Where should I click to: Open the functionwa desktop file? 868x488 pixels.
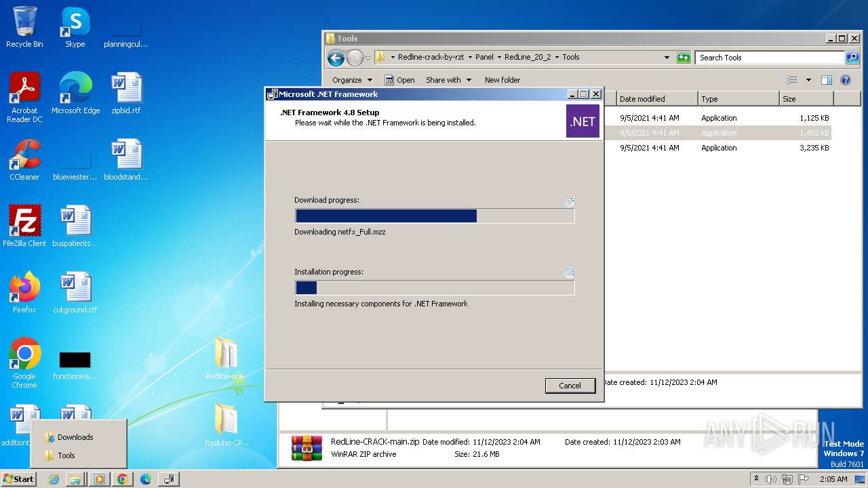click(75, 363)
